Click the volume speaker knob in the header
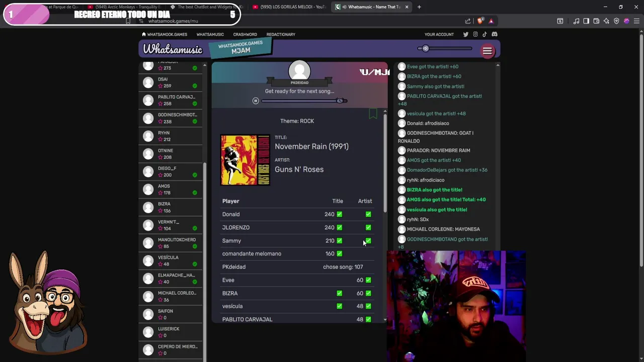The width and height of the screenshot is (644, 362). [x=426, y=49]
